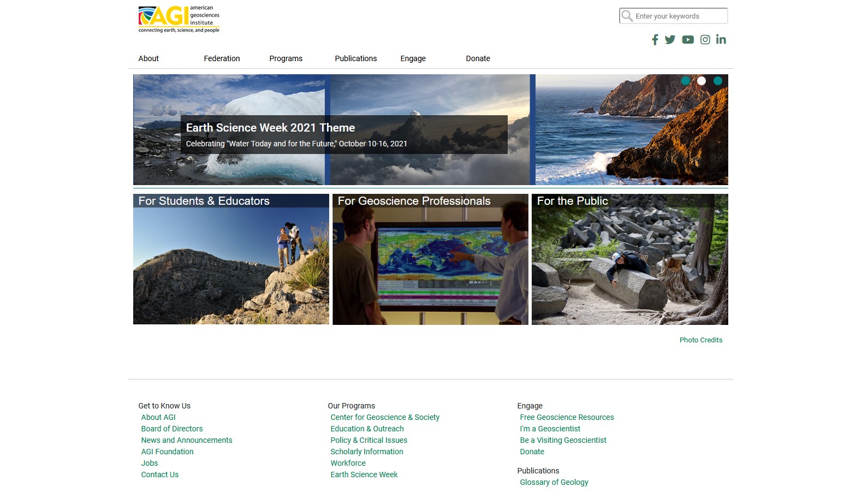This screenshot has width=868, height=498.
Task: Select the third carousel slide dot
Action: pos(718,81)
